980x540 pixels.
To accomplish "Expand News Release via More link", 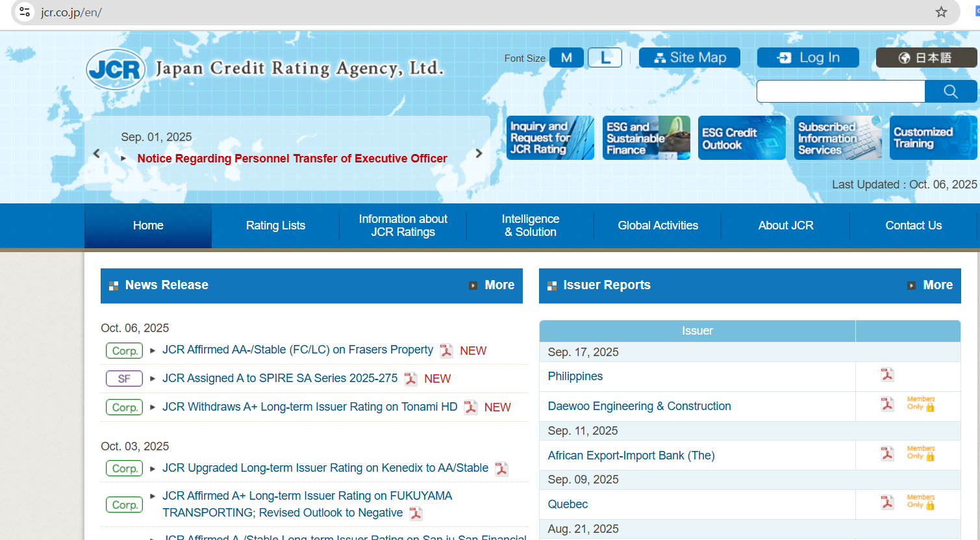I will 492,285.
